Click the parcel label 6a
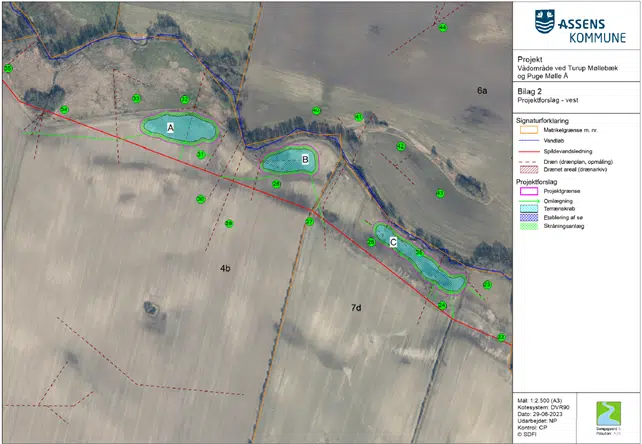Viewport: 642px width, 444px height. [x=481, y=91]
